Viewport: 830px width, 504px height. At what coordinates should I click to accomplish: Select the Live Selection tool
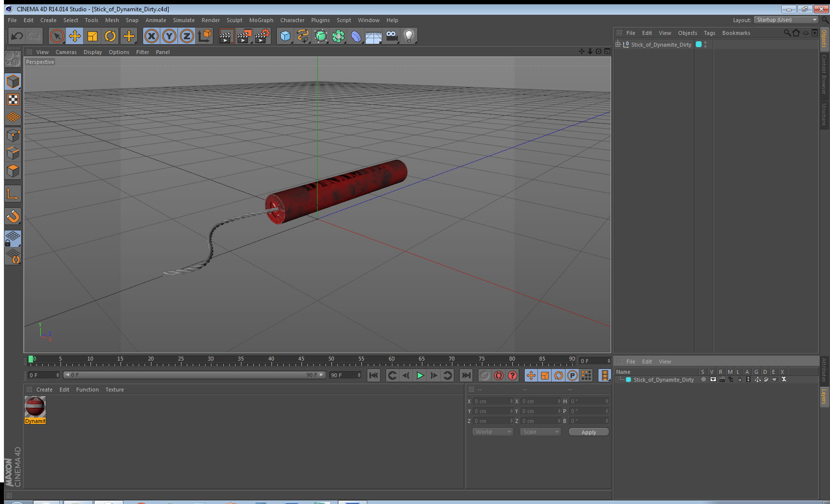click(57, 36)
